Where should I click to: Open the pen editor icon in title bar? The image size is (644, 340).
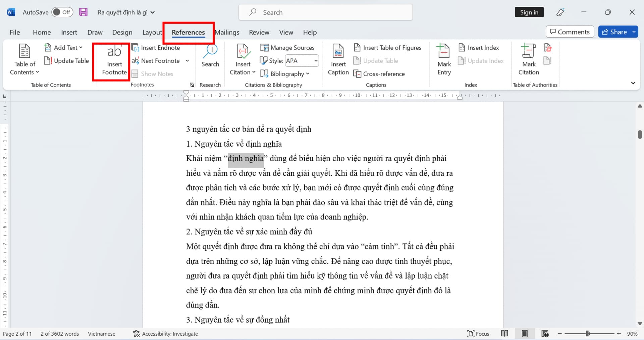pos(560,12)
